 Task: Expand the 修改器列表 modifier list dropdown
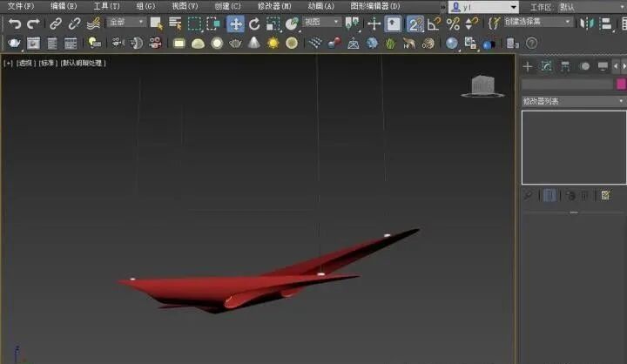[574, 101]
